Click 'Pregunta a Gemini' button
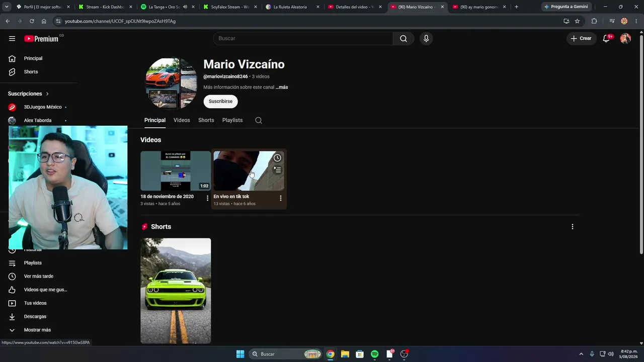This screenshot has width=644, height=362. (566, 7)
